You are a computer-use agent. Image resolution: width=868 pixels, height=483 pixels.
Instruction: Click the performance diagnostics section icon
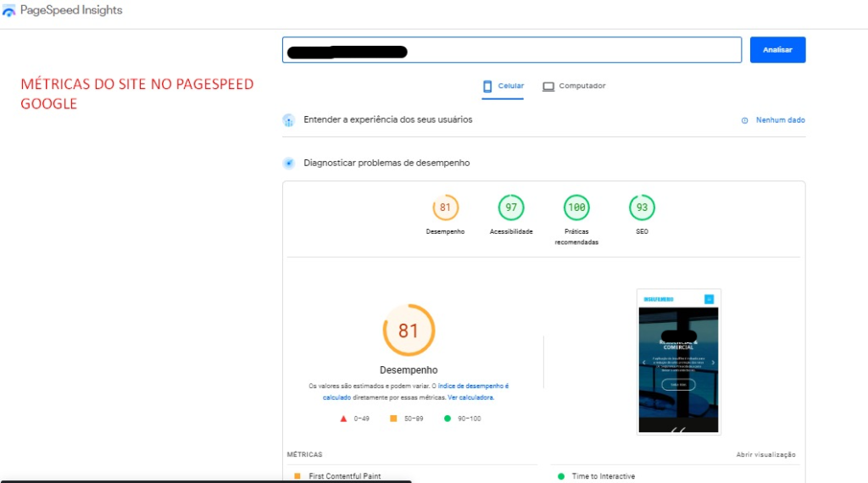[x=288, y=164]
